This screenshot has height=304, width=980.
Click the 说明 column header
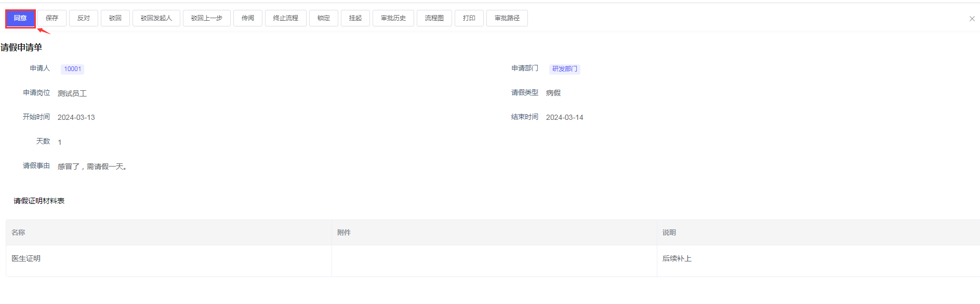pyautogui.click(x=669, y=232)
